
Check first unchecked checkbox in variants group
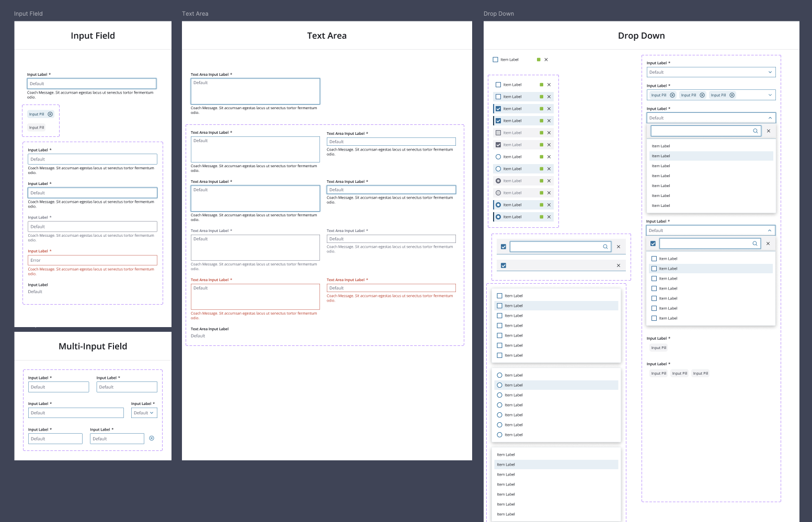coord(498,85)
